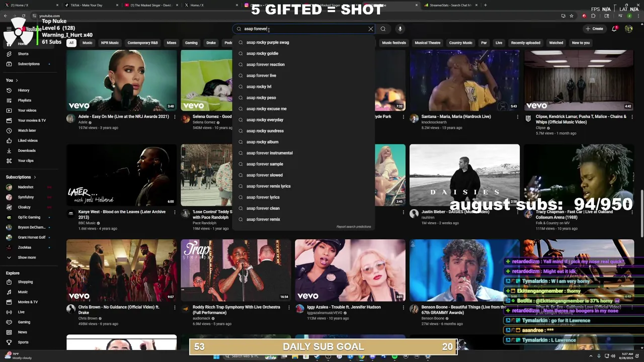
Task: Open History in the sidebar
Action: click(29, 90)
